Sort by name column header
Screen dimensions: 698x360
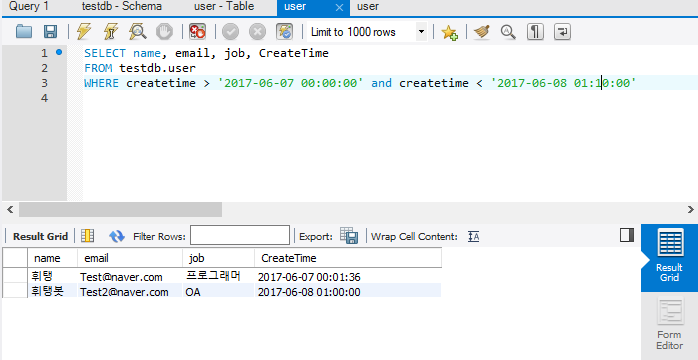(53, 258)
